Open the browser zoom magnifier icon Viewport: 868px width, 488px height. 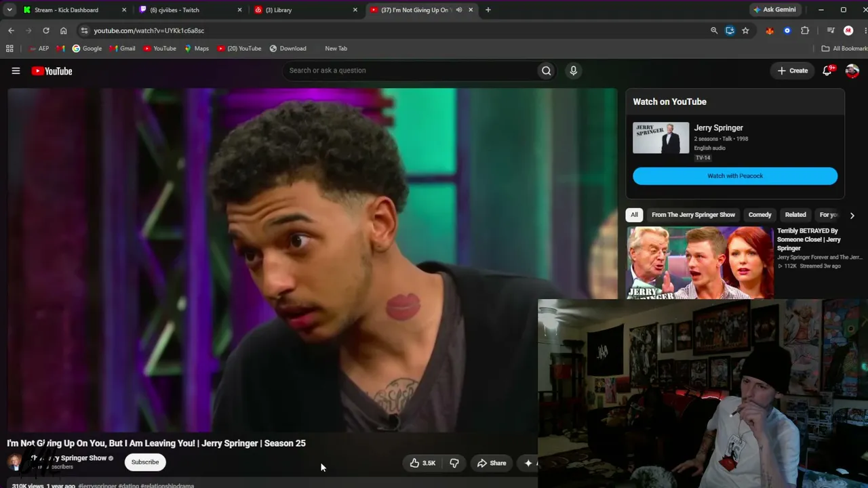pos(714,30)
